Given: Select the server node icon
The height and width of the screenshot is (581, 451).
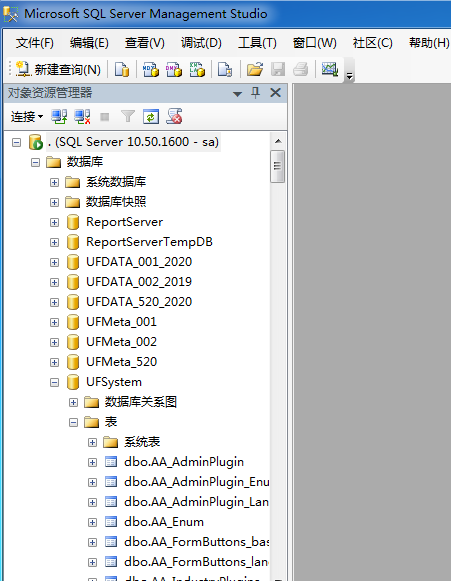Looking at the screenshot, I should pos(36,142).
